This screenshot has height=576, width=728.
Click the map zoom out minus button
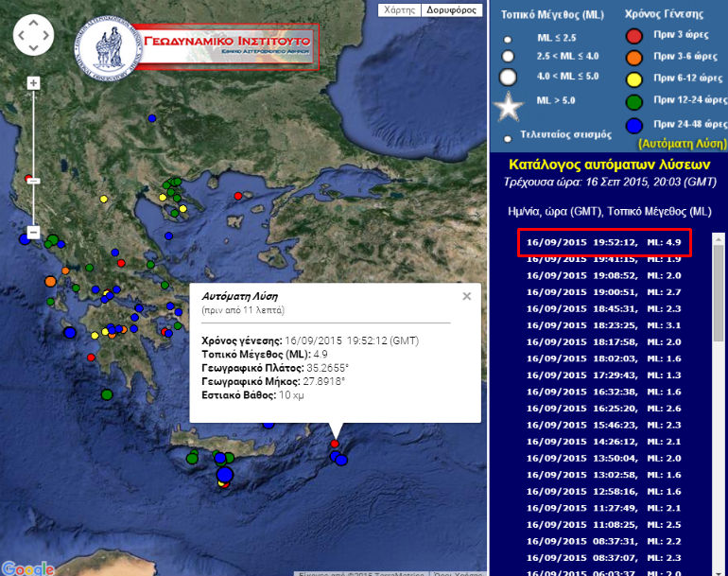tap(33, 232)
